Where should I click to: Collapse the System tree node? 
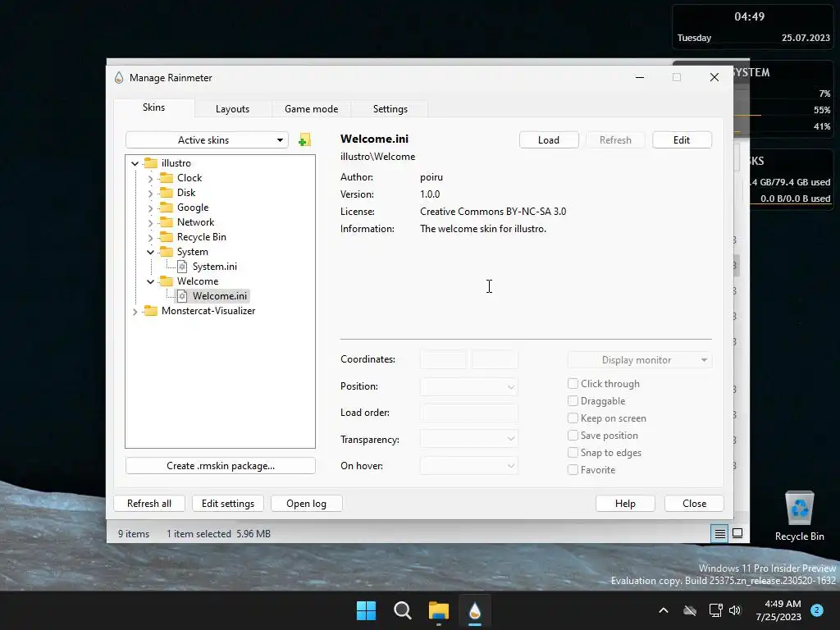tap(151, 252)
